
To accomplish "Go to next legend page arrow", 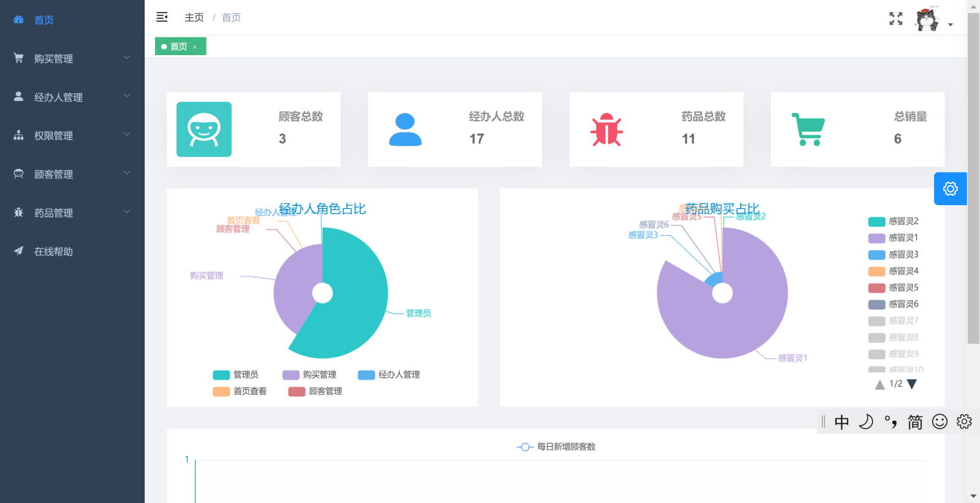I will pyautogui.click(x=912, y=384).
